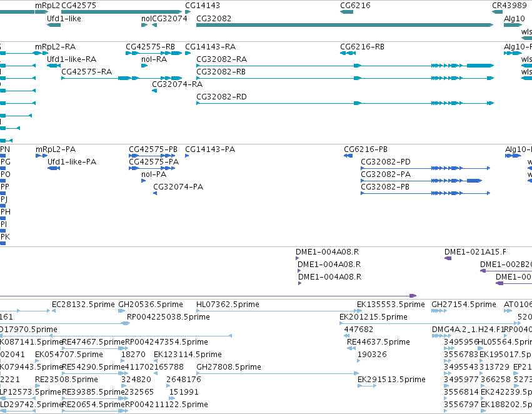Select the mRpL2-PA protein label
This screenshot has width=532, height=414.
[x=56, y=149]
